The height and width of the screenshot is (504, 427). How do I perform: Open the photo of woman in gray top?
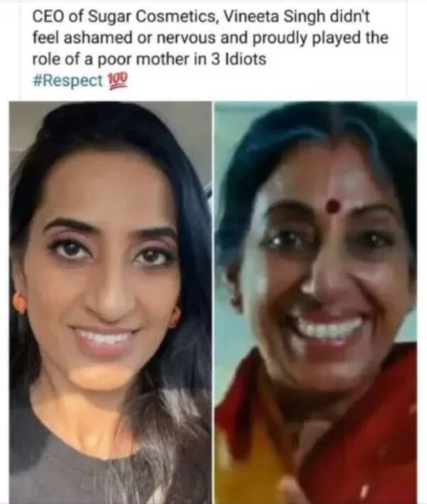(110, 303)
